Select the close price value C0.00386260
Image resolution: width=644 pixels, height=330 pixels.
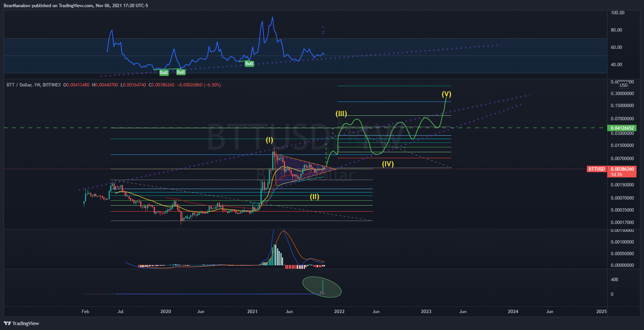tap(162, 85)
